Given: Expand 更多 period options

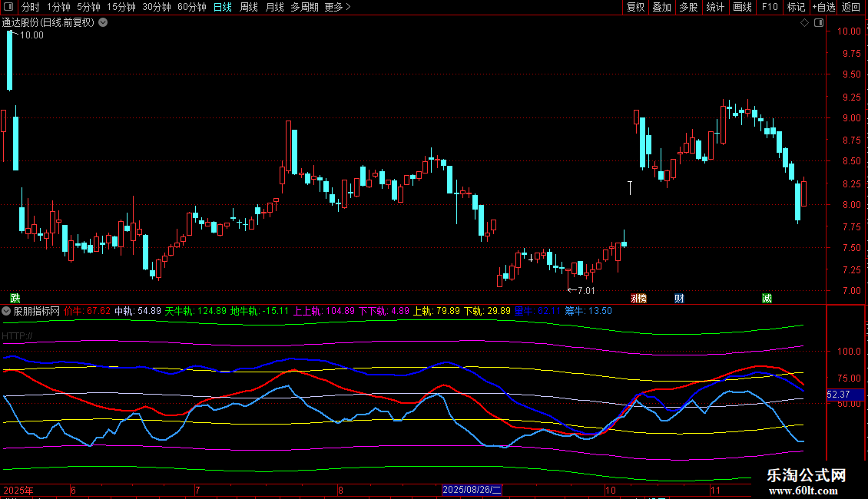Looking at the screenshot, I should [x=337, y=8].
